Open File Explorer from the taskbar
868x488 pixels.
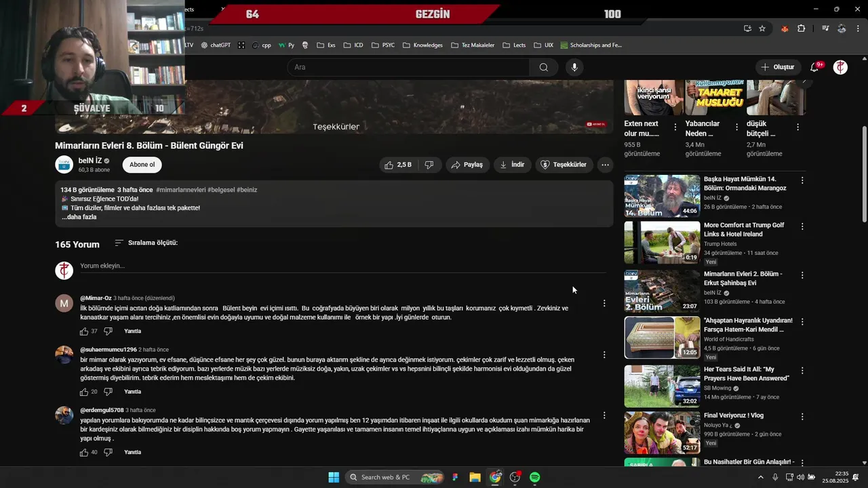click(475, 477)
